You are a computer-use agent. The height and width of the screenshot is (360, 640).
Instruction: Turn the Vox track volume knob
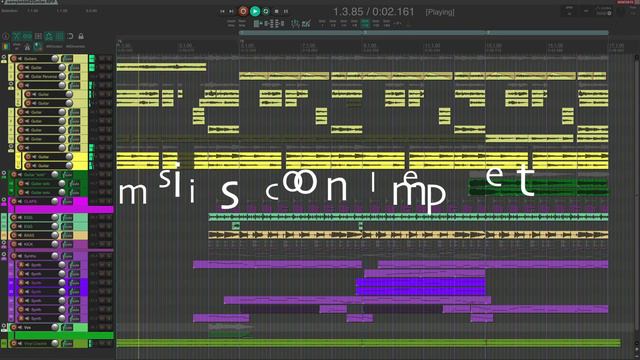55,327
